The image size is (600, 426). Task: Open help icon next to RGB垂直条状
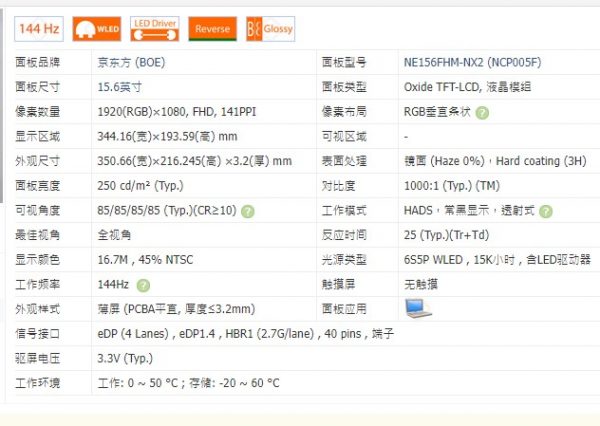click(x=482, y=113)
